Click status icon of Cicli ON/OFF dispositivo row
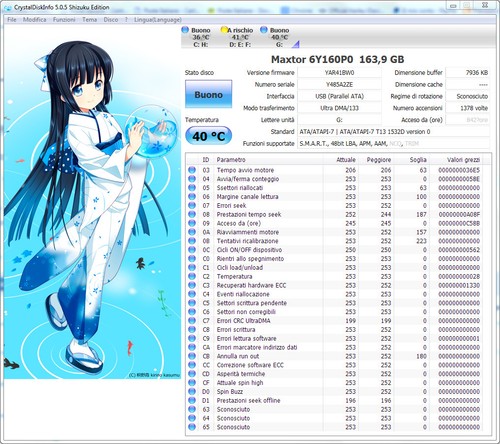The height and width of the screenshot is (444, 500). (x=192, y=250)
